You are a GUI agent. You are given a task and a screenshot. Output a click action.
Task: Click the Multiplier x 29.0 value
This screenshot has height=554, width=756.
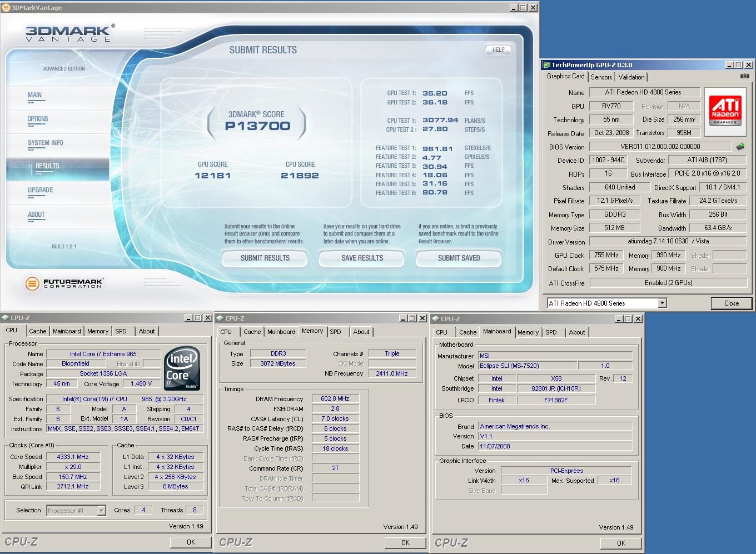(73, 467)
